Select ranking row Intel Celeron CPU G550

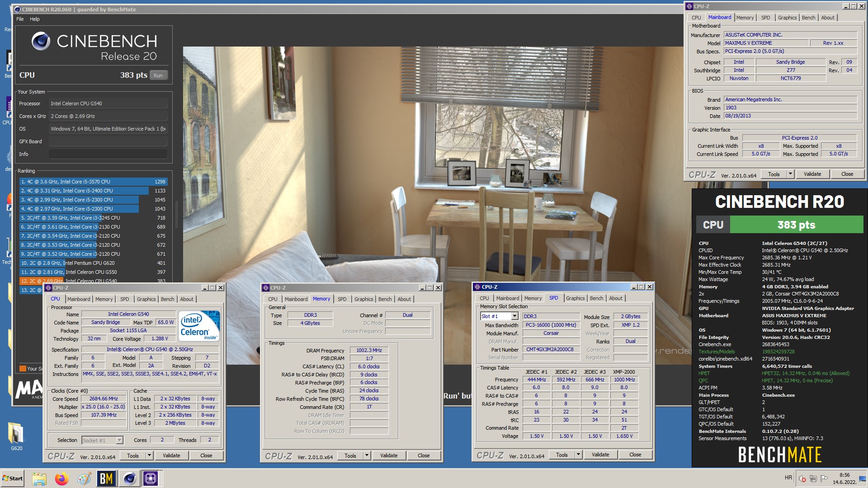pyautogui.click(x=93, y=272)
